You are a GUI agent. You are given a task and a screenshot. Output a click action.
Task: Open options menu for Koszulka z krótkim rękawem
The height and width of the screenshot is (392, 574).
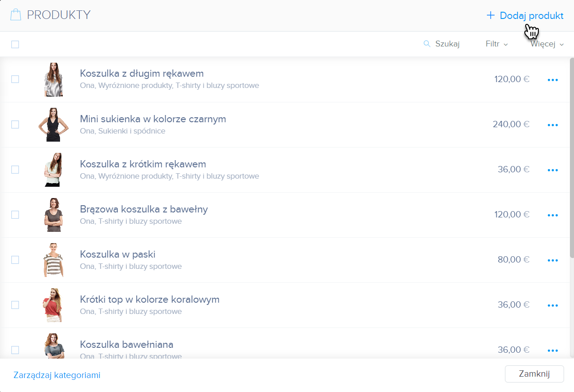(553, 170)
